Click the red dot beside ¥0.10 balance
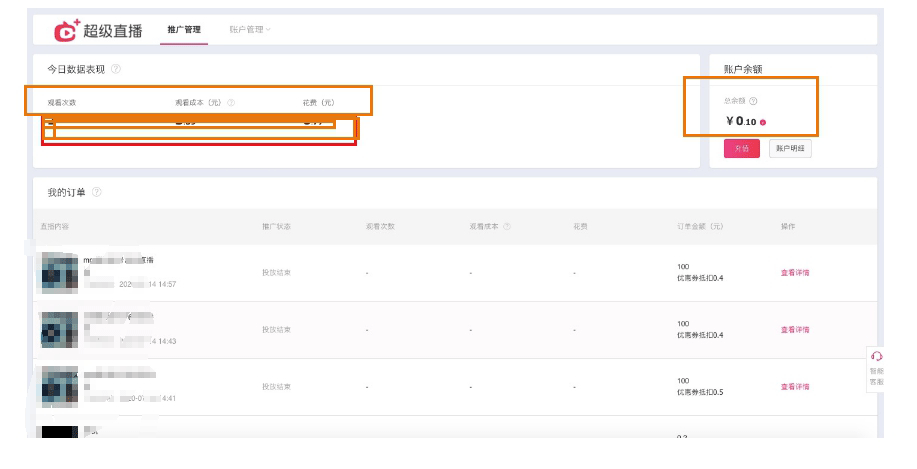The image size is (917, 469). (763, 123)
